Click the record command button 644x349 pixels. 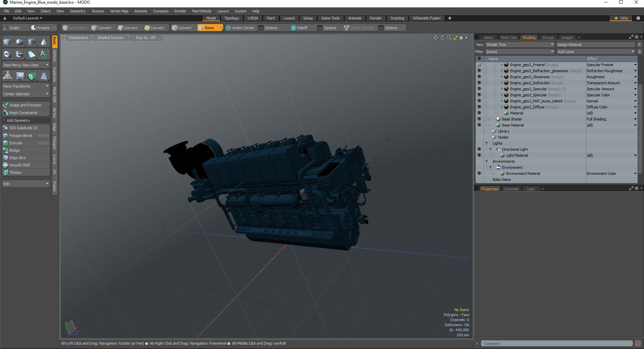point(638,344)
